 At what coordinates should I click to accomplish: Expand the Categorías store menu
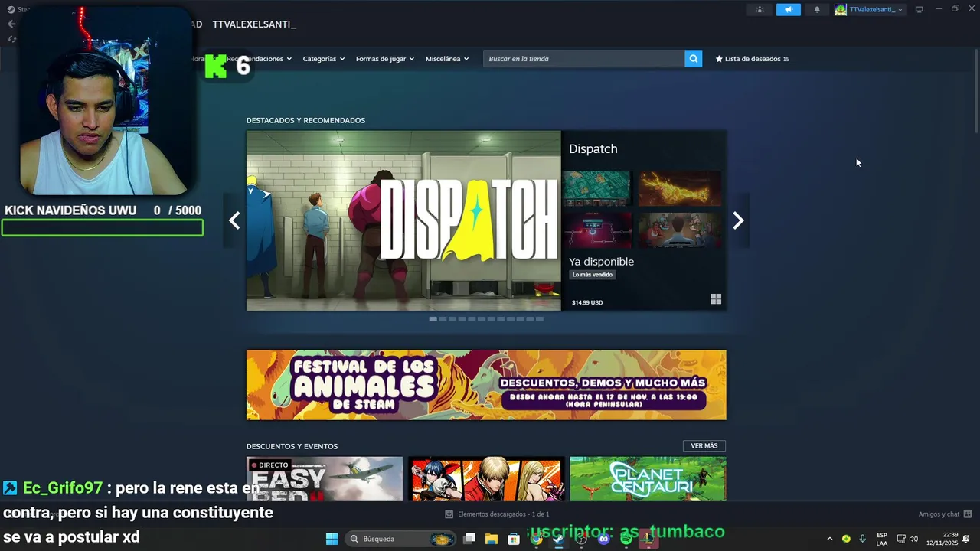tap(323, 59)
